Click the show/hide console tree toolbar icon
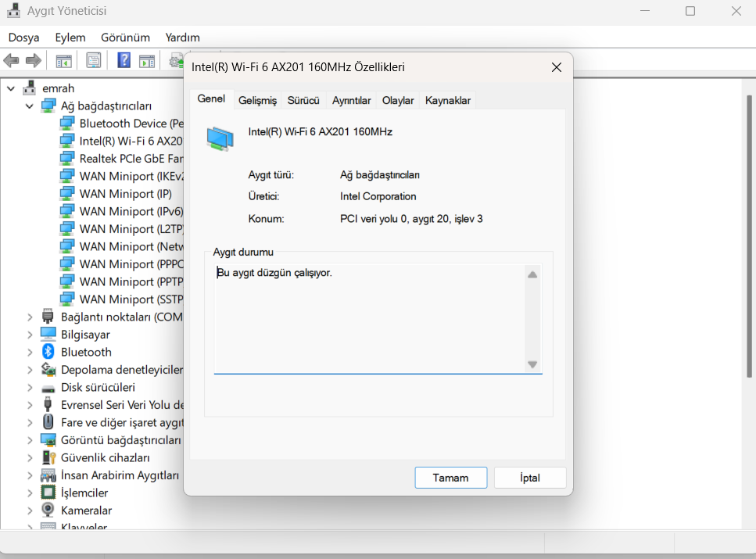Image resolution: width=756 pixels, height=559 pixels. pos(63,61)
